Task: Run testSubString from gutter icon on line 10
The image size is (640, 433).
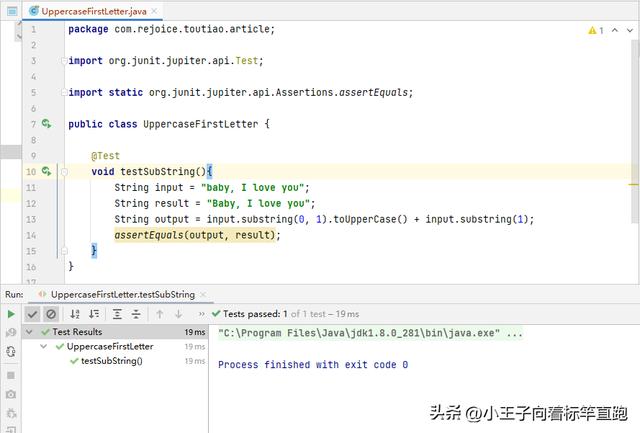Action: coord(47,171)
